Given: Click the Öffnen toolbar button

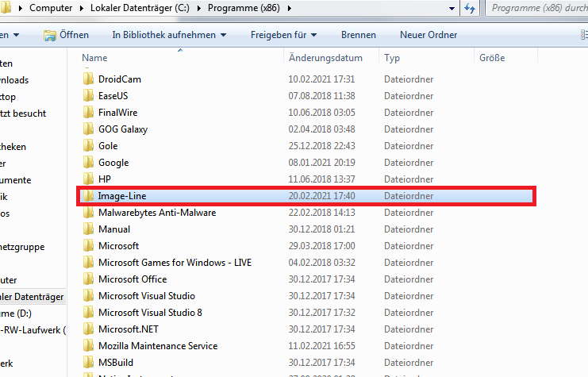Looking at the screenshot, I should coord(67,35).
